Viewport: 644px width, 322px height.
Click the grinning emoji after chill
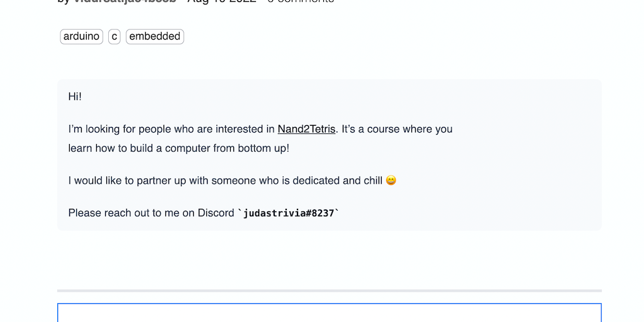(x=391, y=180)
